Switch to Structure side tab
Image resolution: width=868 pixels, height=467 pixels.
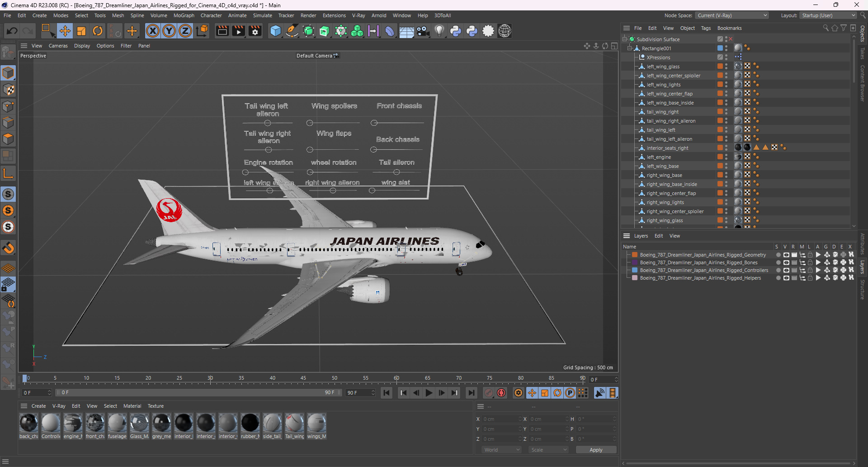[863, 290]
